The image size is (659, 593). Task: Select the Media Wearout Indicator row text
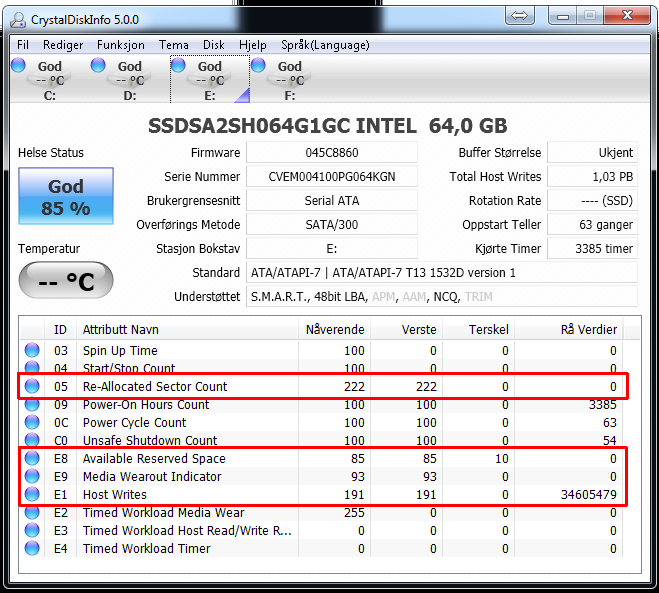point(152,476)
